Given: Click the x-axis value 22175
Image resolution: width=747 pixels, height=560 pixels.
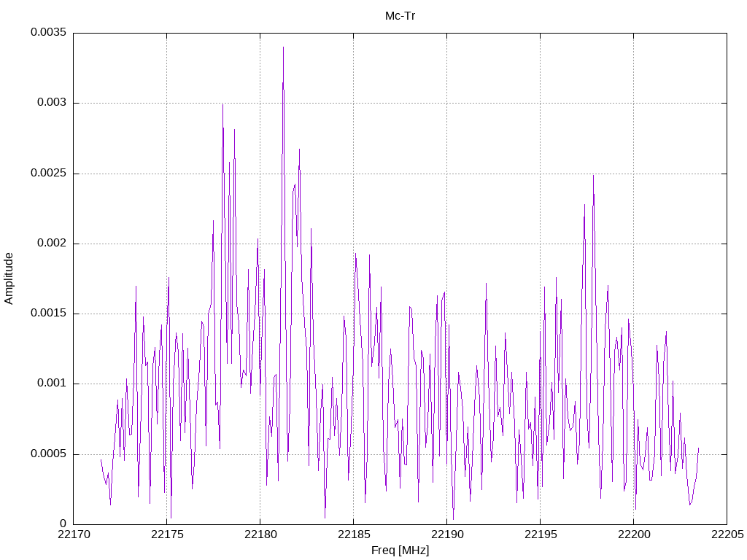Looking at the screenshot, I should point(167,534).
